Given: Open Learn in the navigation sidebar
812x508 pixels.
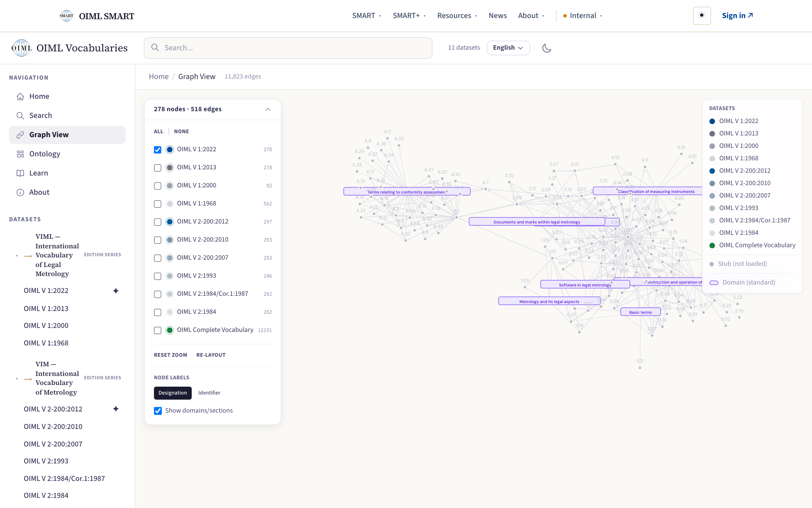Looking at the screenshot, I should click(x=67, y=173).
